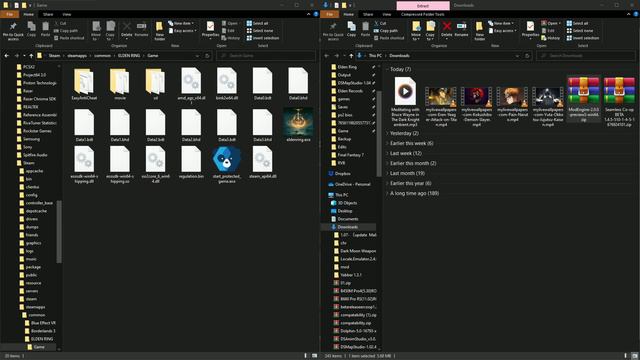Click Copy path in the Downloads ribbon
Viewport: 640px width, 360px height.
[386, 31]
